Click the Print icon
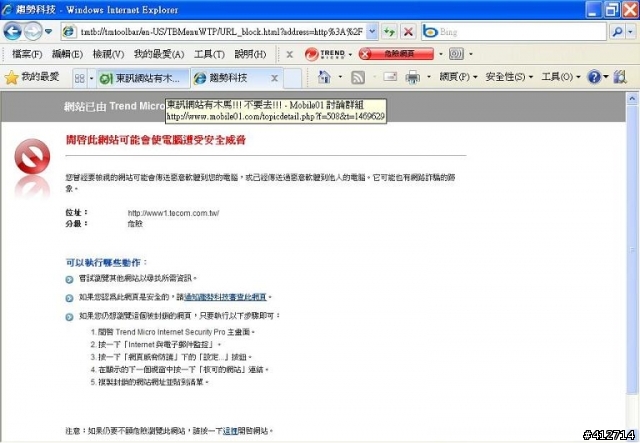The image size is (640, 443). 413,77
